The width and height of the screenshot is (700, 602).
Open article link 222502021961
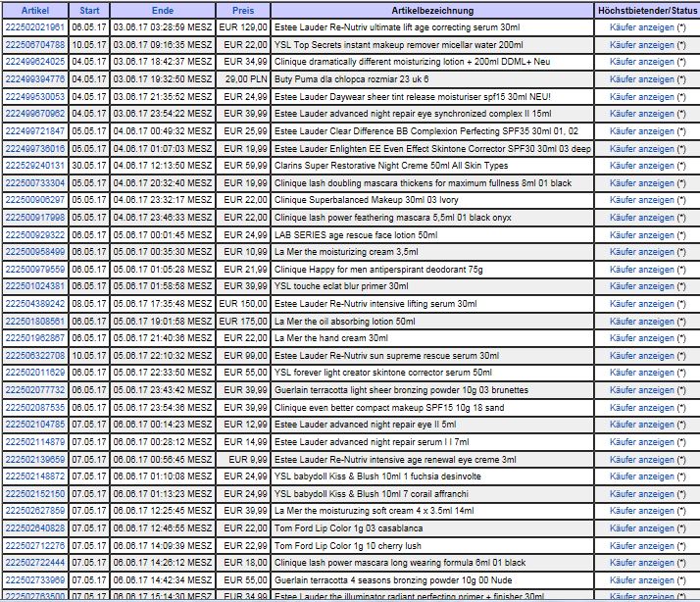[35, 27]
